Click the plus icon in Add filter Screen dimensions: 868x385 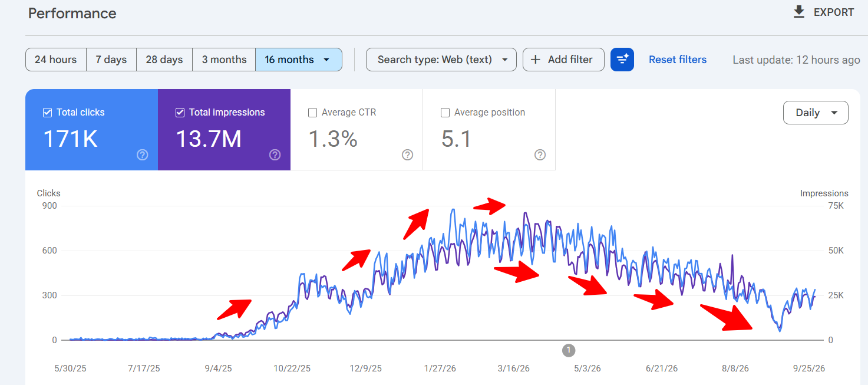click(536, 60)
